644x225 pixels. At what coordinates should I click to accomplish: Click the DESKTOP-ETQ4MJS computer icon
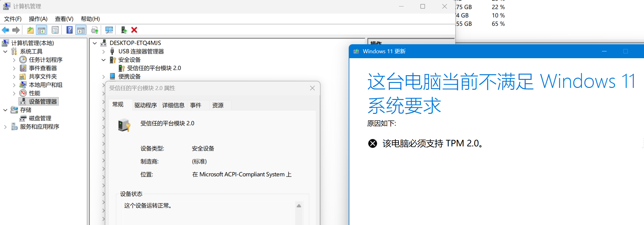pyautogui.click(x=103, y=43)
